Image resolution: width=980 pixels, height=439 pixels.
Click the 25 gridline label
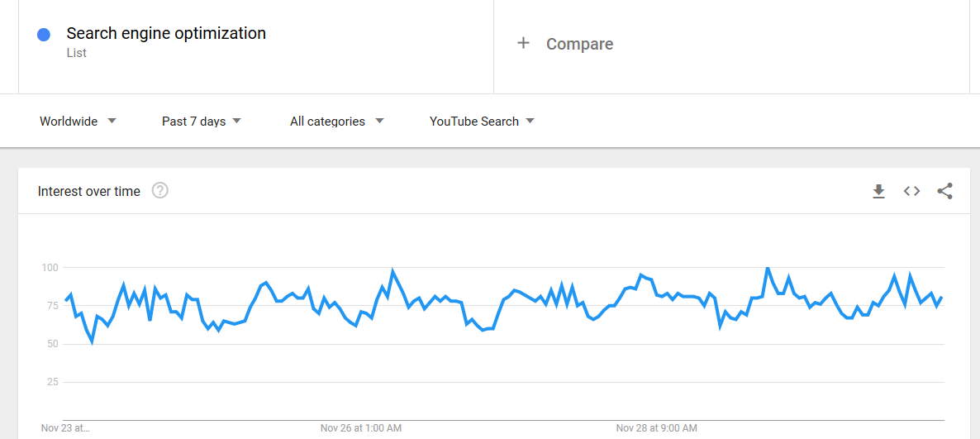[x=53, y=382]
